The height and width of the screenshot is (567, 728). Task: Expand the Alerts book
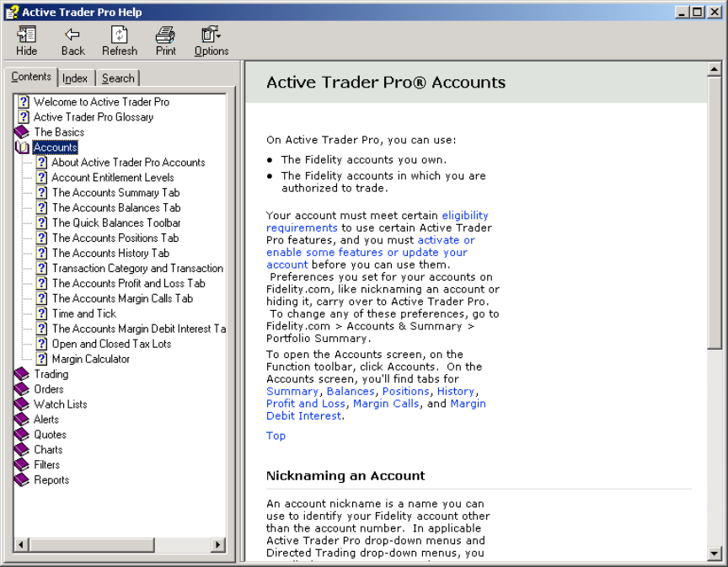[22, 420]
